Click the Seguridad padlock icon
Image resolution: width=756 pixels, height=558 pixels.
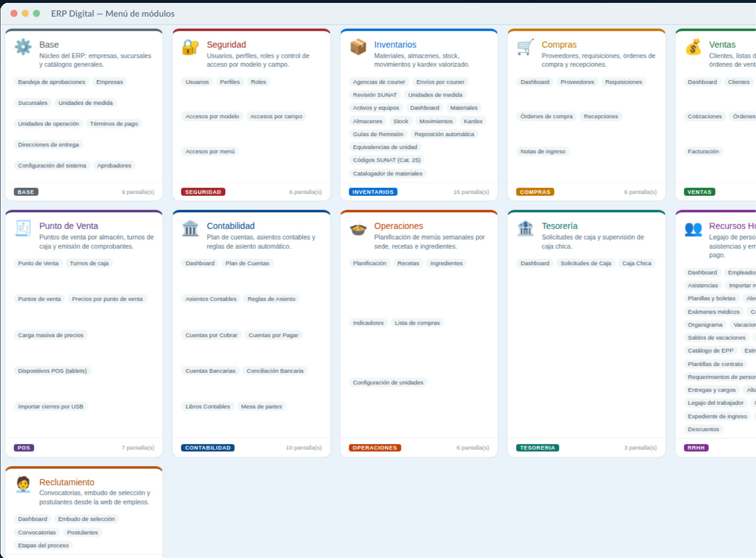point(190,47)
